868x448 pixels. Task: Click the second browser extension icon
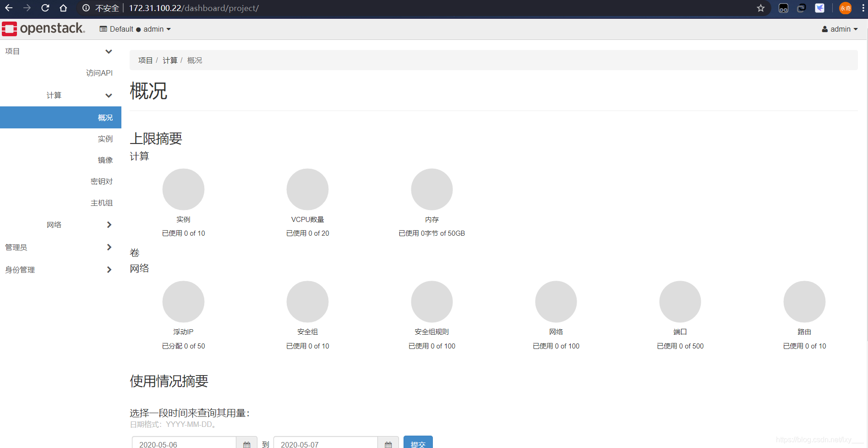(802, 8)
